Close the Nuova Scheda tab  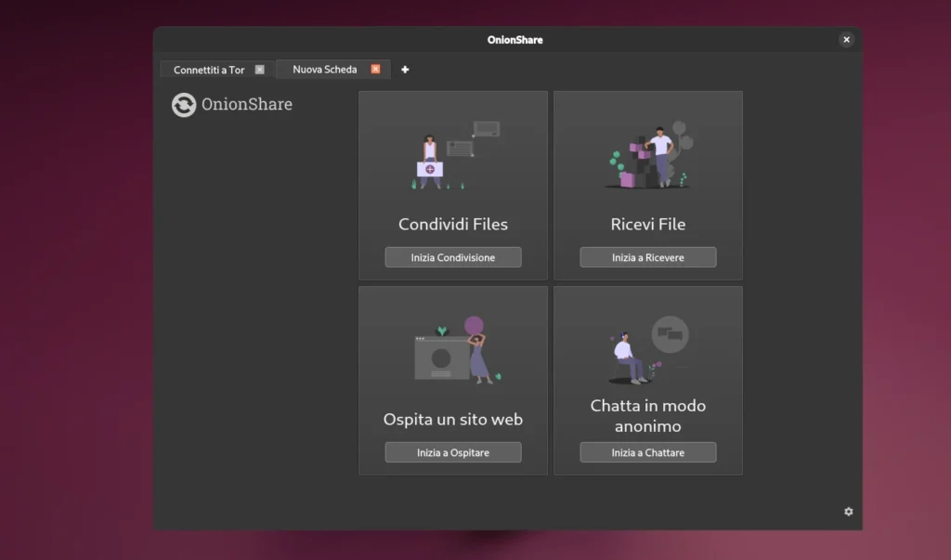click(375, 68)
